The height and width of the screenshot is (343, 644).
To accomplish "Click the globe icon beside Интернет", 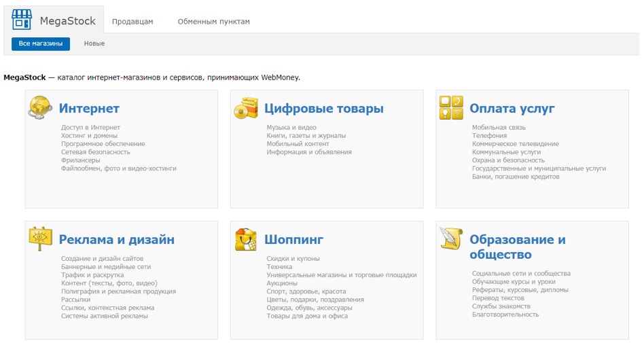I will tap(40, 107).
